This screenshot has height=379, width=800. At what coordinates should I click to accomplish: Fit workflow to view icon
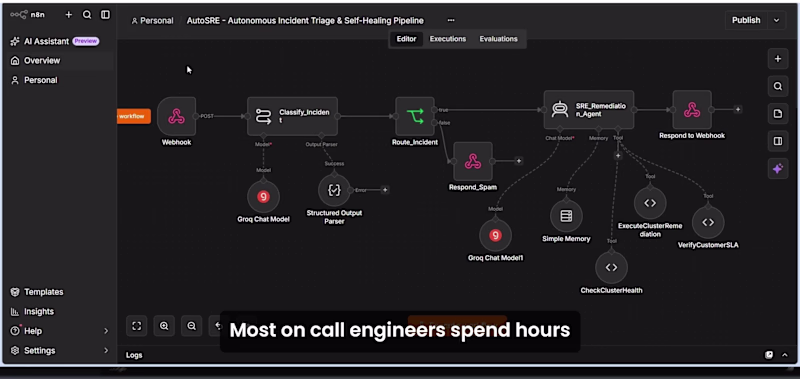(136, 326)
